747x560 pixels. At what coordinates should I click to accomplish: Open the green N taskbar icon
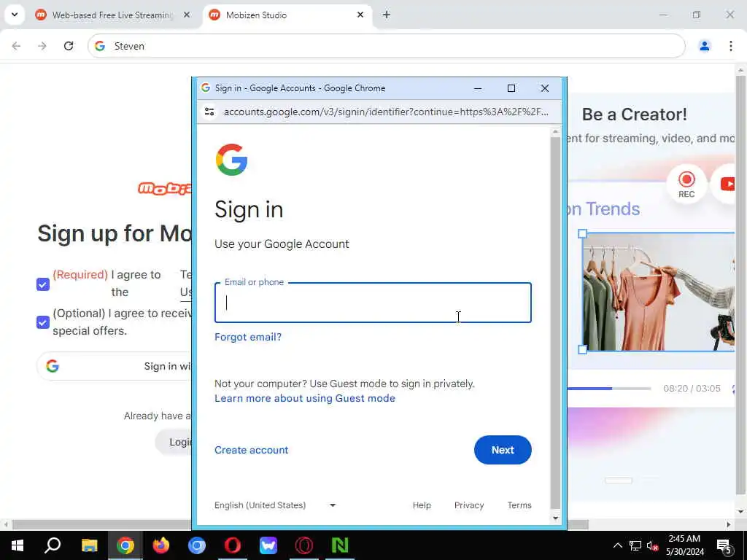[340, 545]
